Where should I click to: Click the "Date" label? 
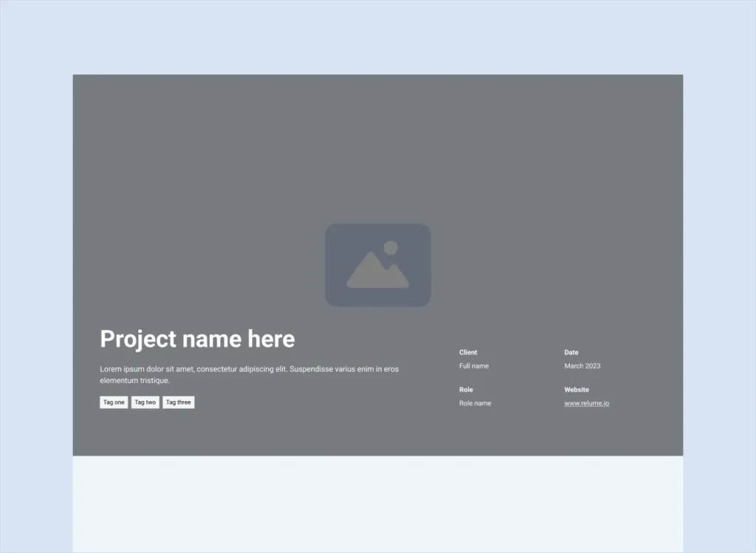[571, 352]
